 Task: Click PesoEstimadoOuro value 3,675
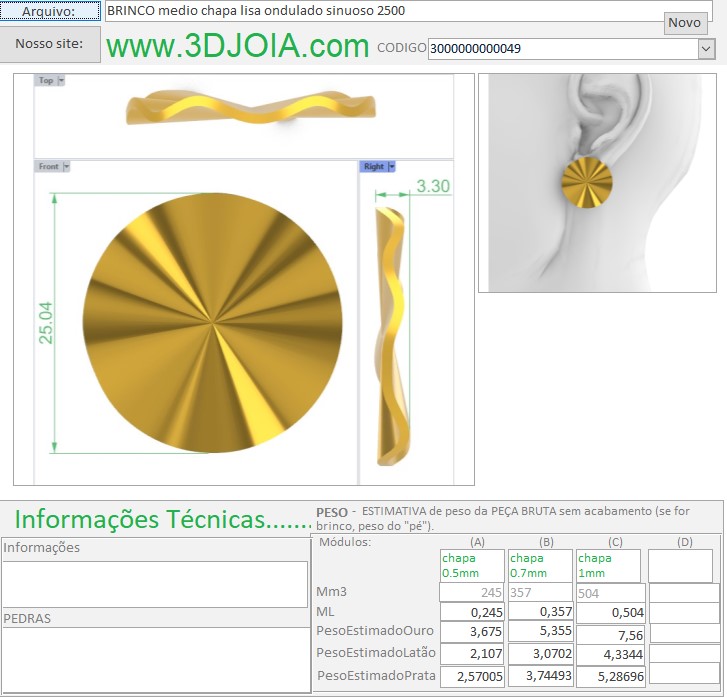tap(472, 633)
